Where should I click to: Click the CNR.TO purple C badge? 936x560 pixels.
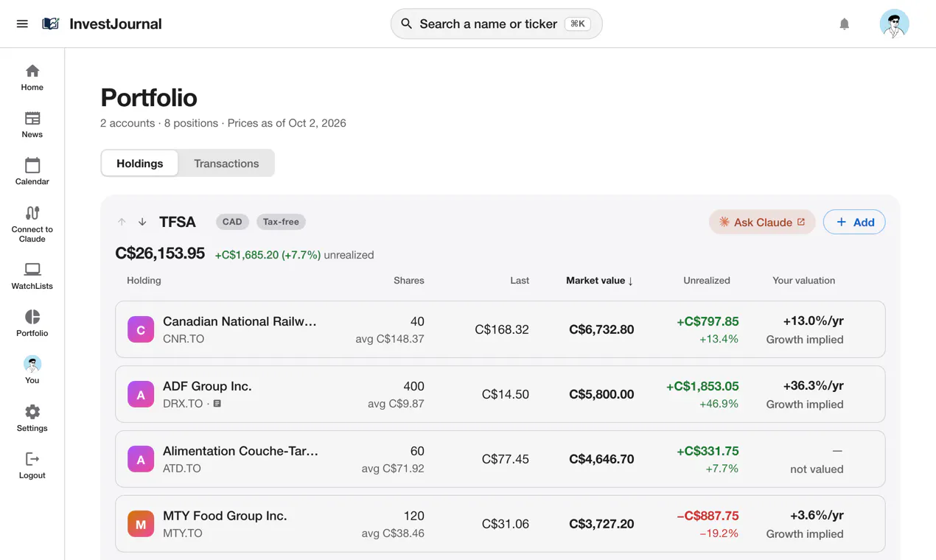(141, 329)
